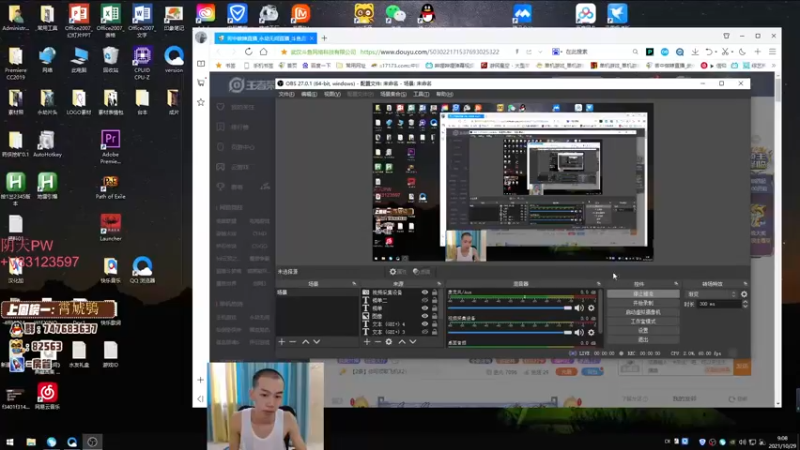Image resolution: width=800 pixels, height=450 pixels.
Task: Move selected source up in OBS
Action: tap(402, 341)
